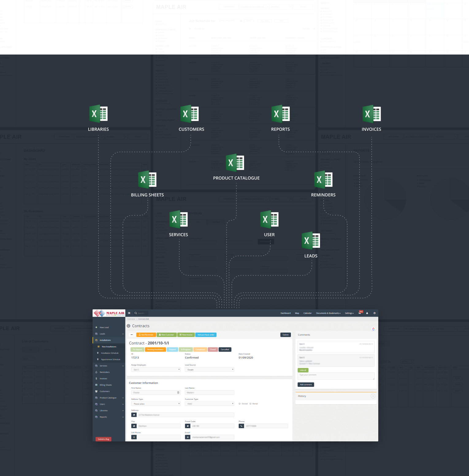This screenshot has height=476, width=469.
Task: Click the Maple Air logo
Action: 109,313
